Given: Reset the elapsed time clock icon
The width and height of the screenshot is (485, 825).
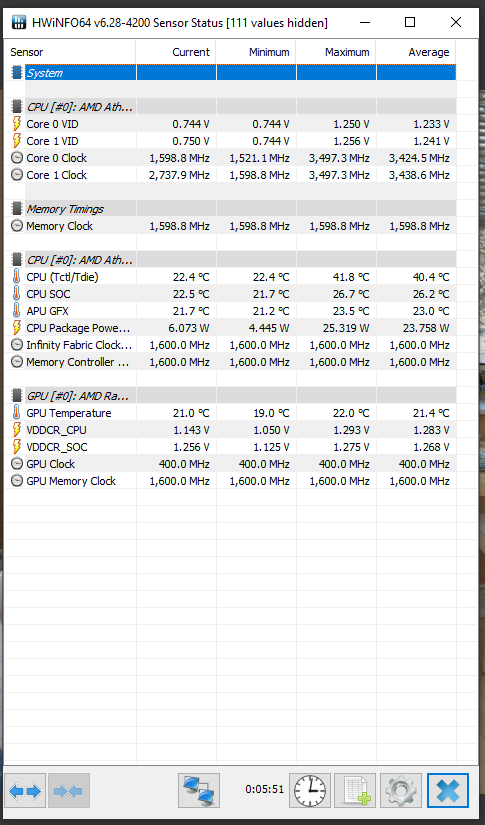Looking at the screenshot, I should tap(310, 790).
